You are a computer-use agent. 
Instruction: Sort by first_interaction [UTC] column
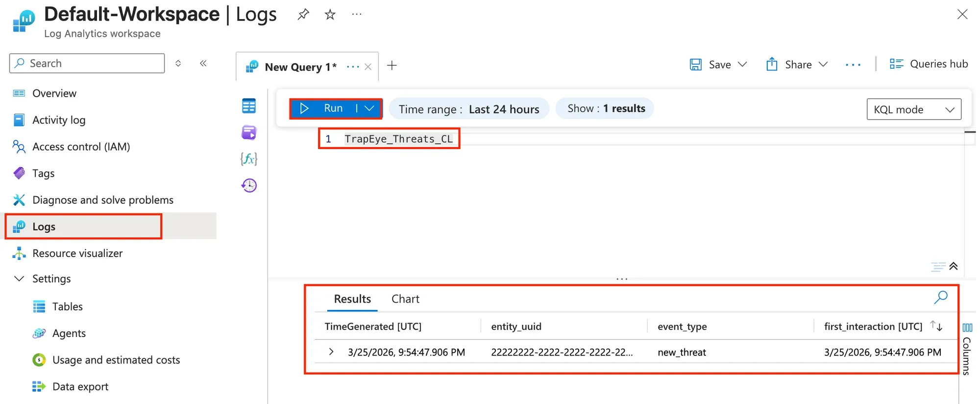873,327
